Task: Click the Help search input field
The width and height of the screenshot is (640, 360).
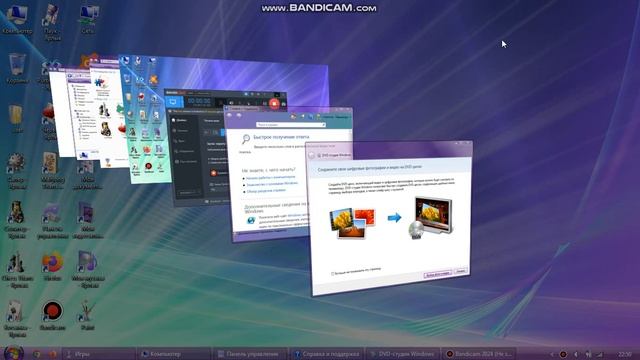Action: pos(291,124)
